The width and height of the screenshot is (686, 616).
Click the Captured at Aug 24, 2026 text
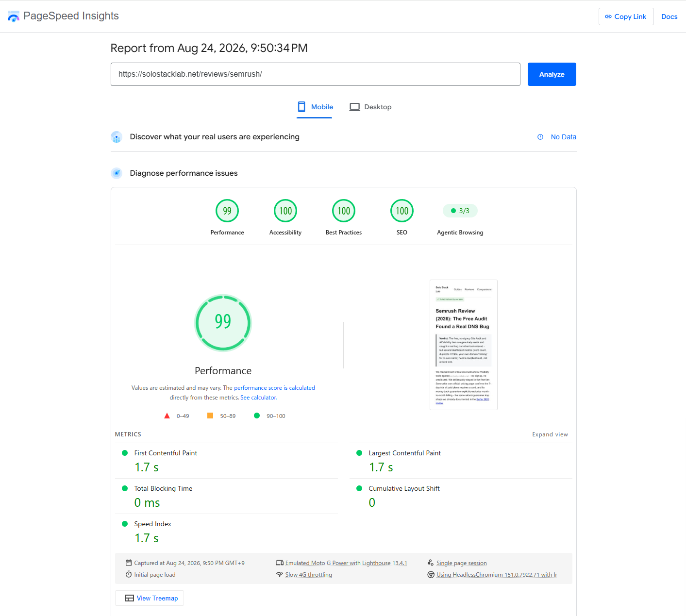tap(189, 563)
